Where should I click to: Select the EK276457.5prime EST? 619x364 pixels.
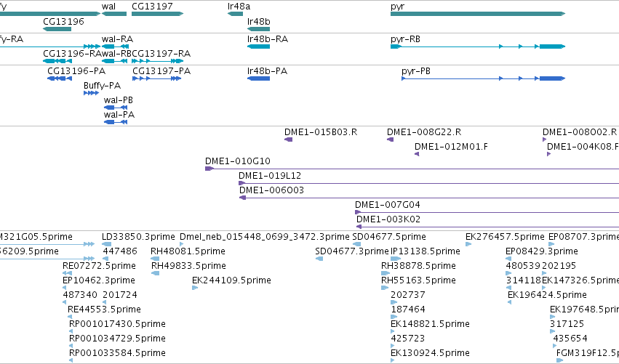468,244
